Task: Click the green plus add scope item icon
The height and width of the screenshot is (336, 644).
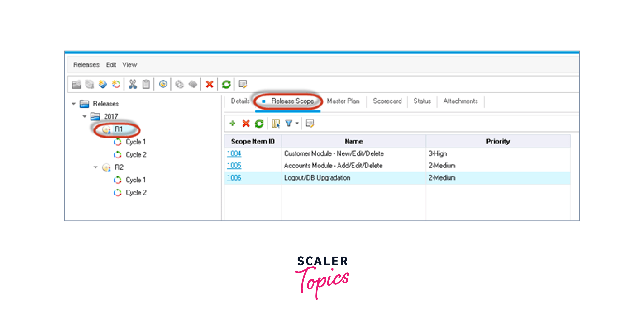Action: [x=232, y=123]
